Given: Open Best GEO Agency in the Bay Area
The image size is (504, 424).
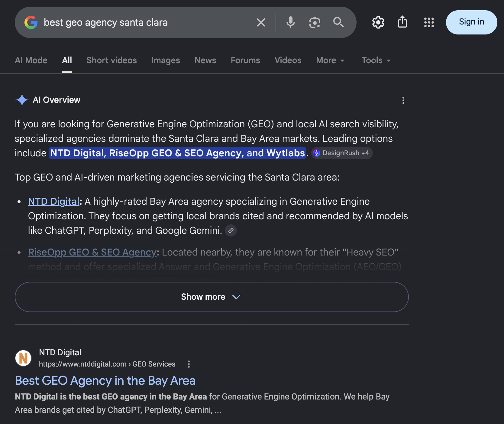Looking at the screenshot, I should [x=105, y=381].
